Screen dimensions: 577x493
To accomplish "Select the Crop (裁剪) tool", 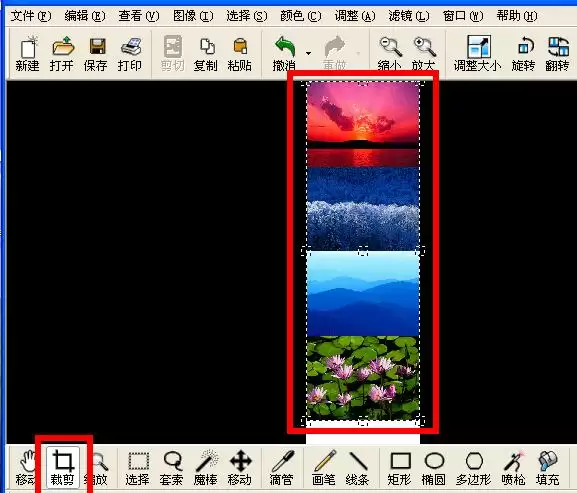I will (x=62, y=467).
